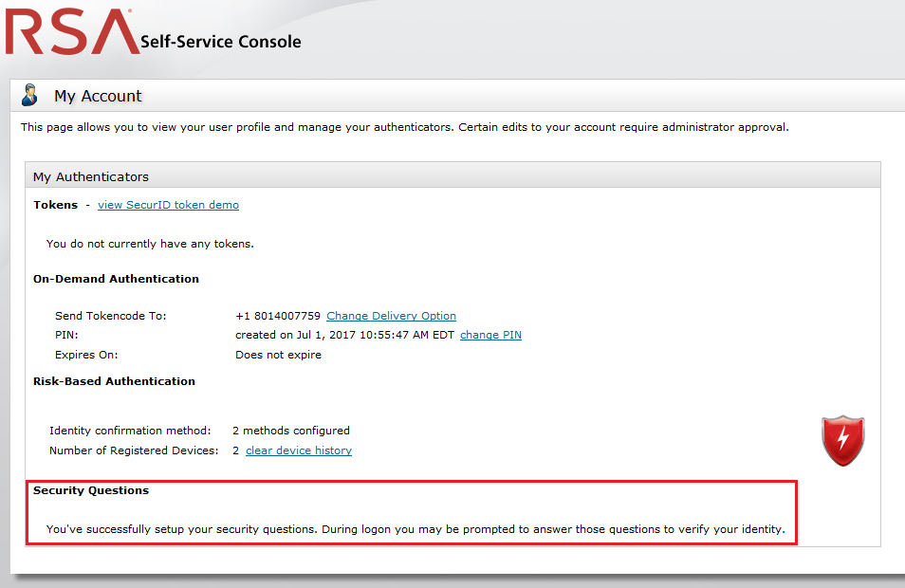The width and height of the screenshot is (905, 588).
Task: Click the Risk-Based Authentication heading
Action: click(x=114, y=381)
